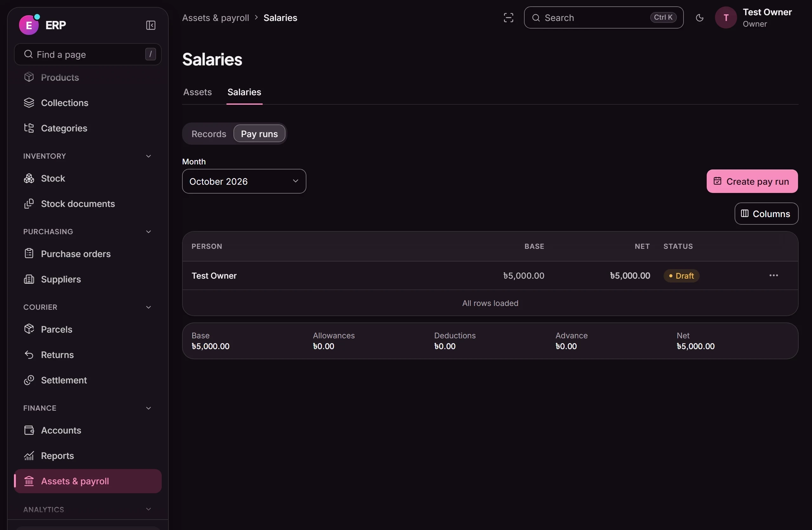Select Assets & payroll sidebar item
Screen dimensions: 812x530
(88, 481)
